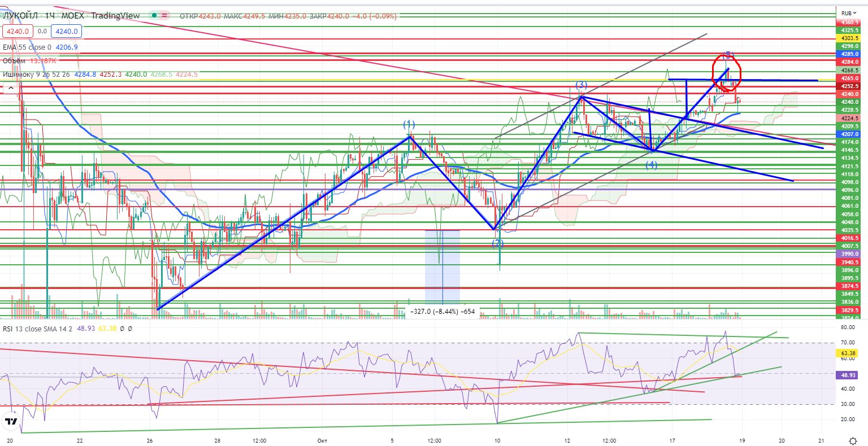Collapse the indicator legend with the chevron
This screenshot has height=446, width=868.
[9, 88]
